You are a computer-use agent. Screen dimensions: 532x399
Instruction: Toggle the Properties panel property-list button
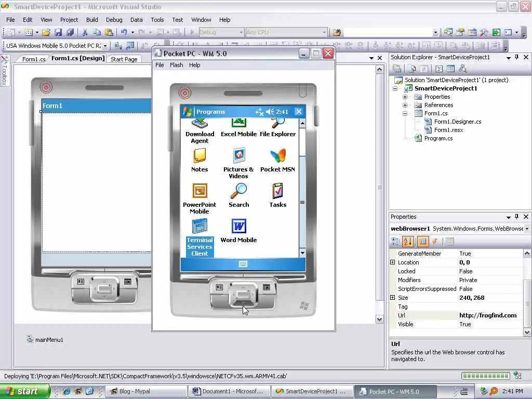click(x=422, y=242)
